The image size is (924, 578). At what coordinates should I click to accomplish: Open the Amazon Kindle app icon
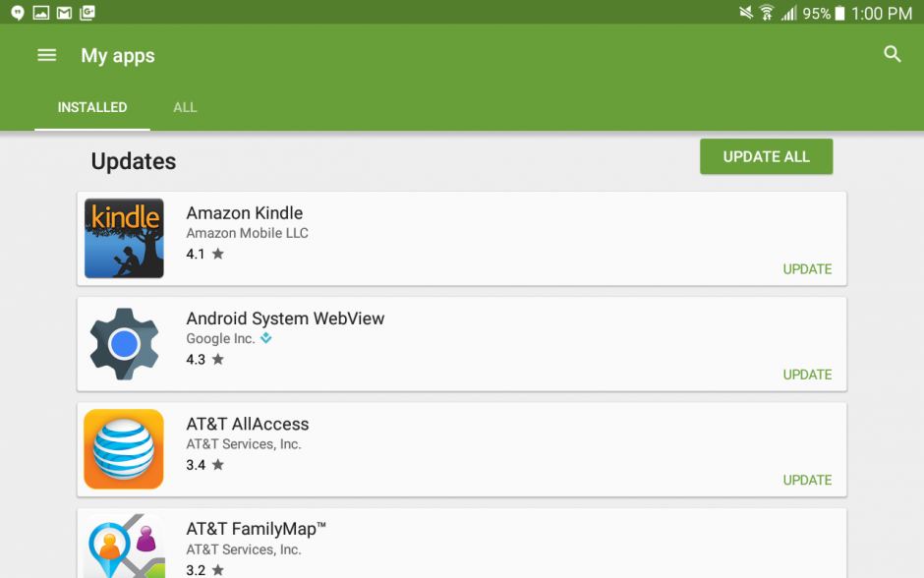tap(124, 238)
